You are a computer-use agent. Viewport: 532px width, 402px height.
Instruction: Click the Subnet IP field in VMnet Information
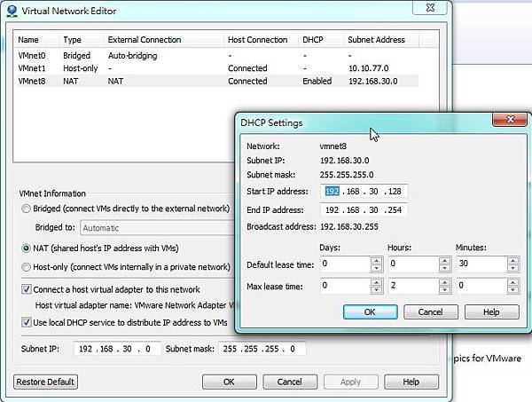pos(117,349)
